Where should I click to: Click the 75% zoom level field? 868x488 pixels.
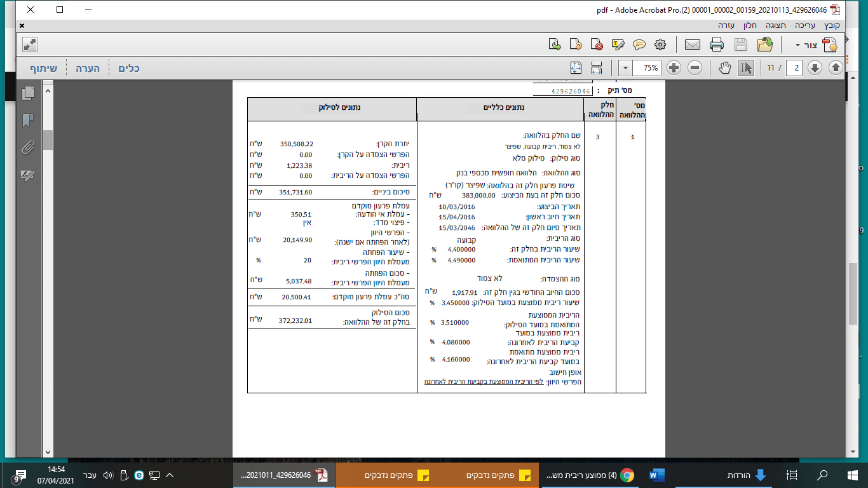click(647, 68)
